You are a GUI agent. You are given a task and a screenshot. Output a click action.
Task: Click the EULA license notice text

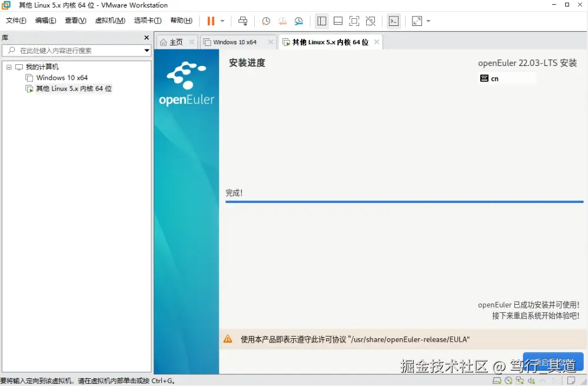click(x=355, y=339)
